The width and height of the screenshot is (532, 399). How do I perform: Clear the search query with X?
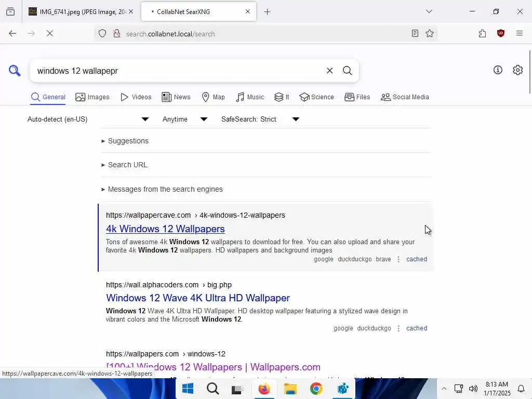click(x=329, y=71)
